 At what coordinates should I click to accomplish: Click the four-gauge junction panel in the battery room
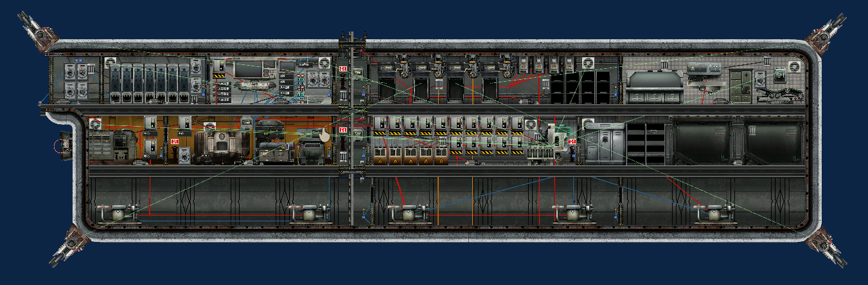coord(76,80)
